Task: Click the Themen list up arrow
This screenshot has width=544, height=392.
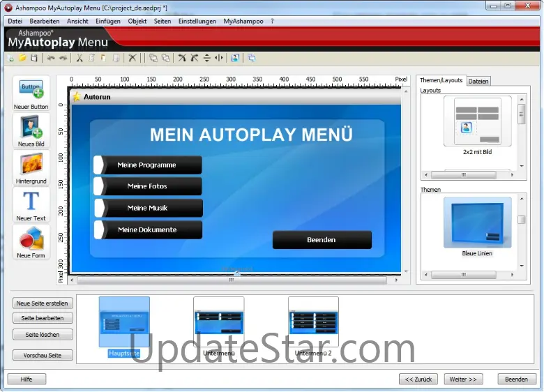Action: [522, 199]
